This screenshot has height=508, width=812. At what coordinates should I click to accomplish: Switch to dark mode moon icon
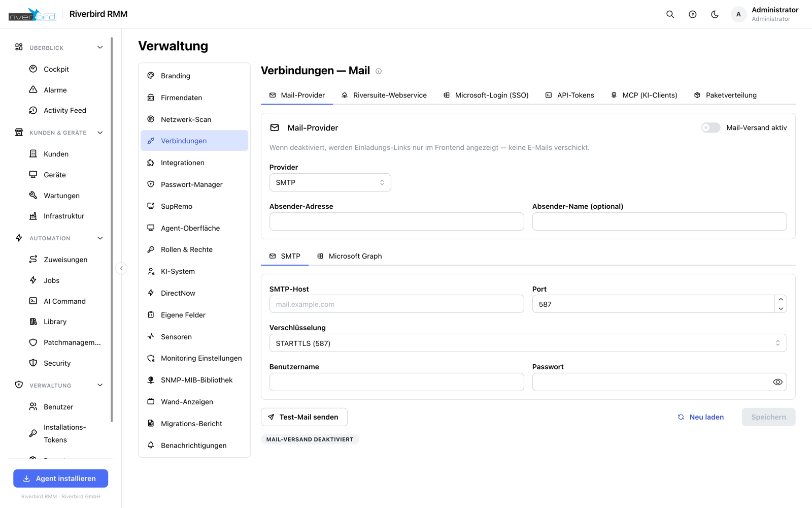click(x=715, y=14)
